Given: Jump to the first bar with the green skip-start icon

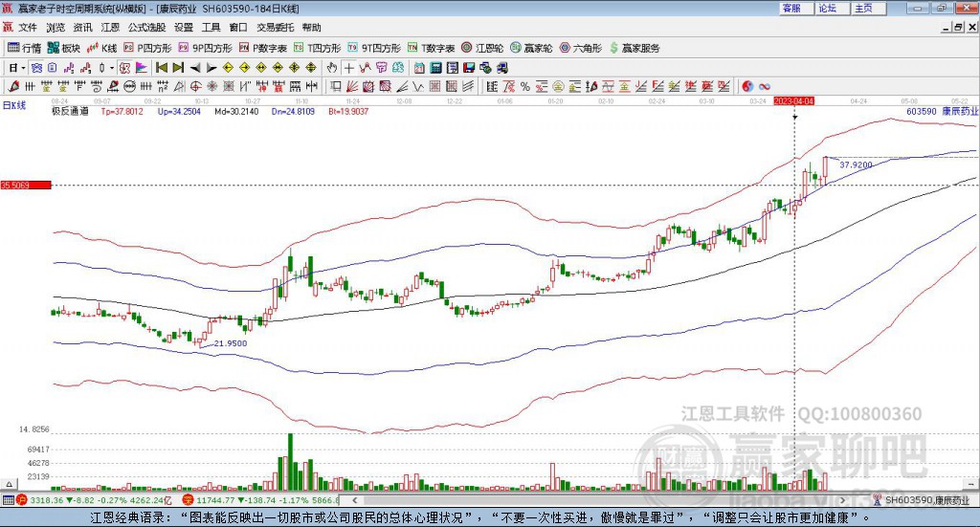Looking at the screenshot, I should coord(161,68).
